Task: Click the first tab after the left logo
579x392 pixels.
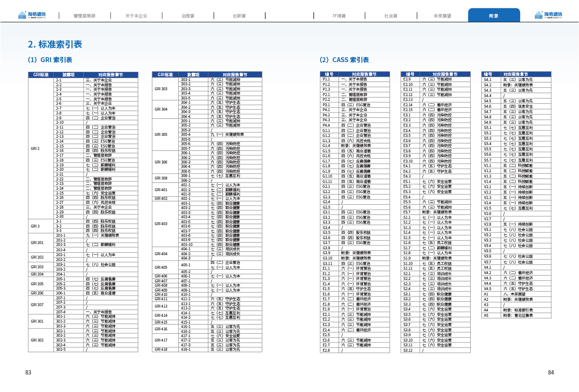Action: pyautogui.click(x=85, y=16)
